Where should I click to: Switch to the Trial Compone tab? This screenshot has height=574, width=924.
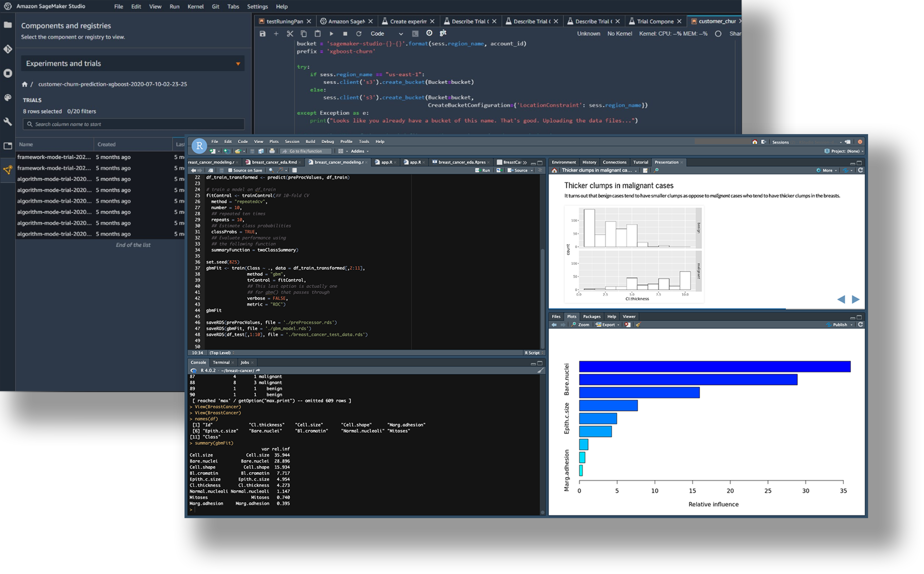(655, 21)
